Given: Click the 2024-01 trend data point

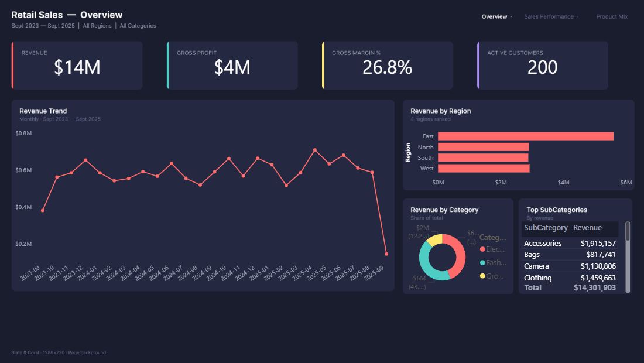Looking at the screenshot, I should pos(100,173).
